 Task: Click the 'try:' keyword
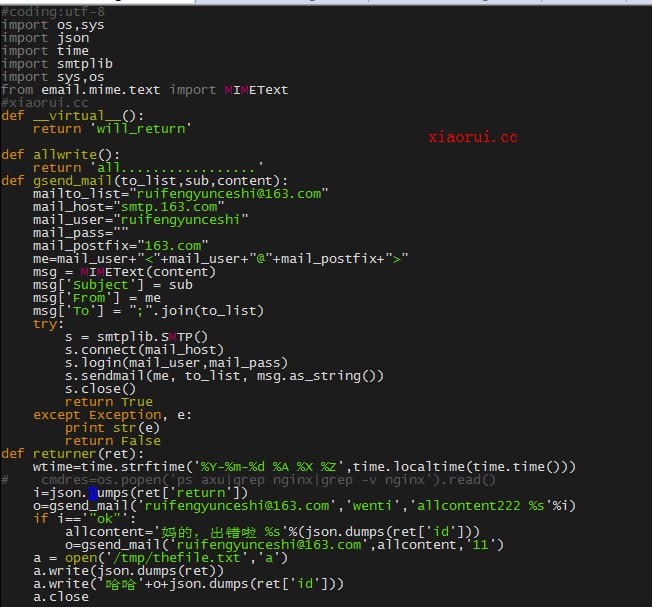tap(47, 323)
